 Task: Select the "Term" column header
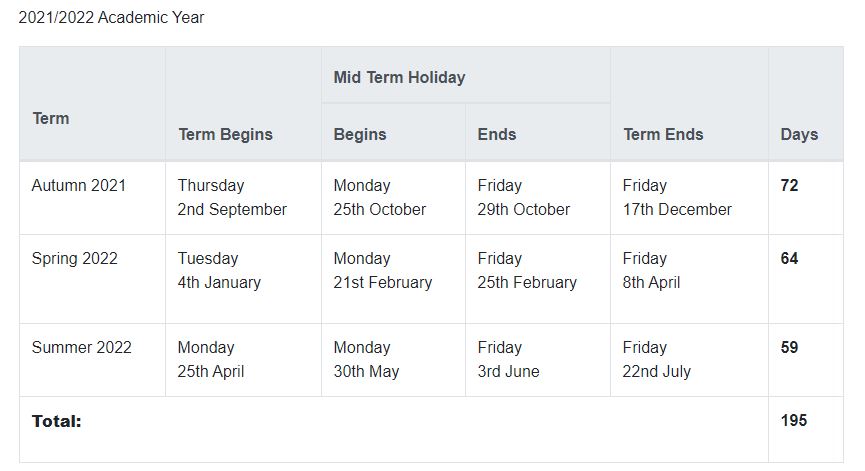click(x=51, y=118)
